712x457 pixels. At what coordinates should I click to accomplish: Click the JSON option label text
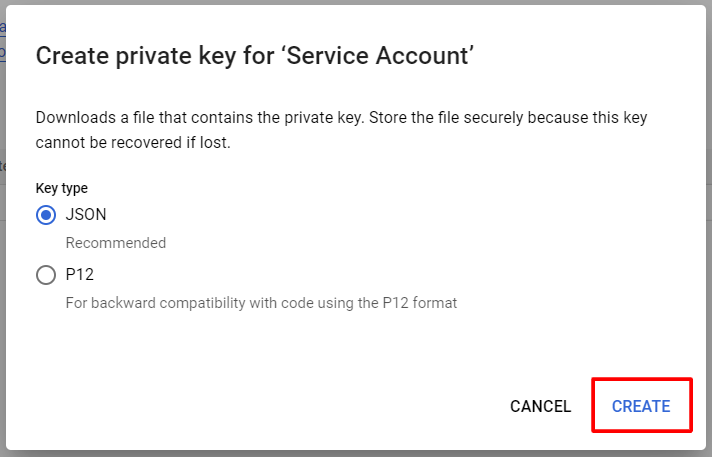86,214
